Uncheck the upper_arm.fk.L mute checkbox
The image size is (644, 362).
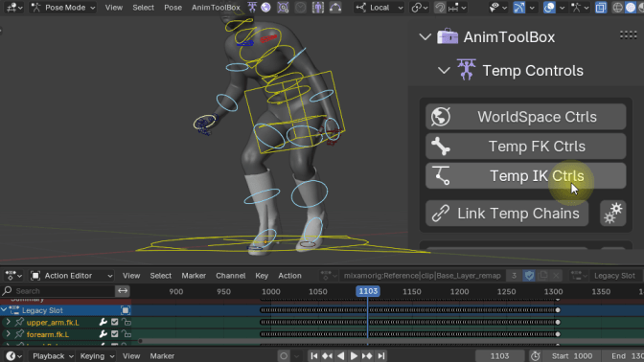115,322
